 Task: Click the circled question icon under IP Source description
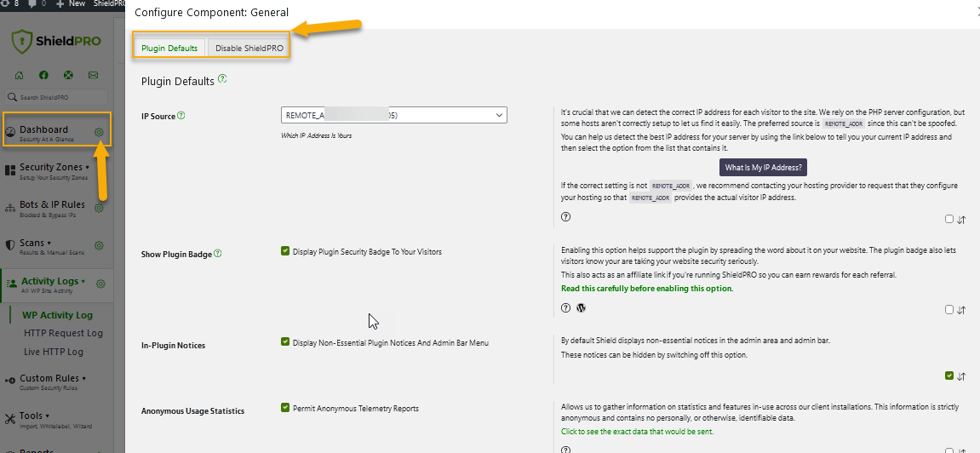[565, 217]
